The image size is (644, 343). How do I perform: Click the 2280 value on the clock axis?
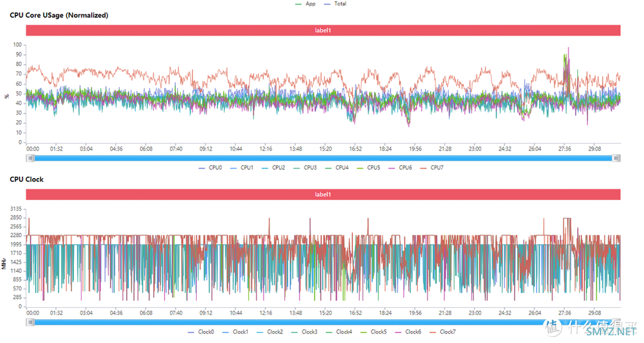[16, 235]
